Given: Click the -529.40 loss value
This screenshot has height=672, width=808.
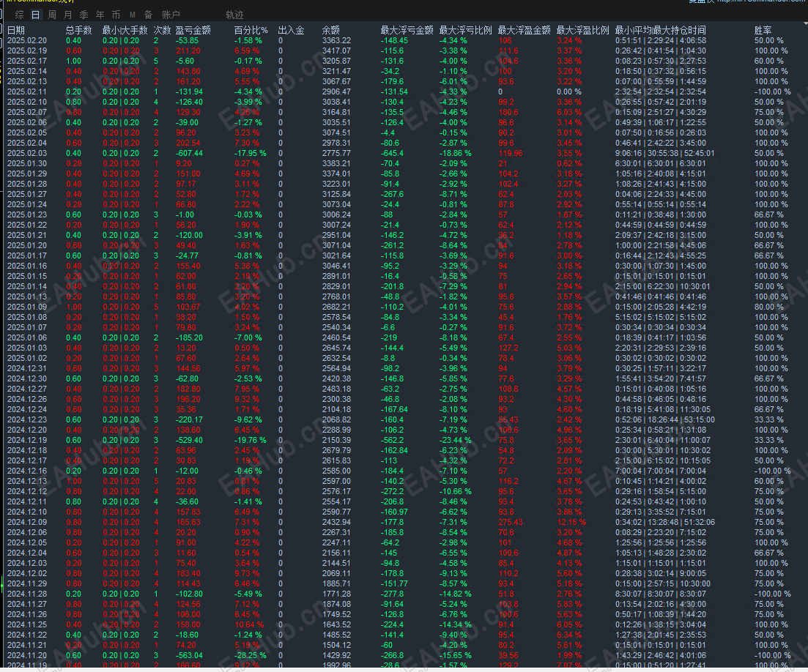Looking at the screenshot, I should (189, 440).
